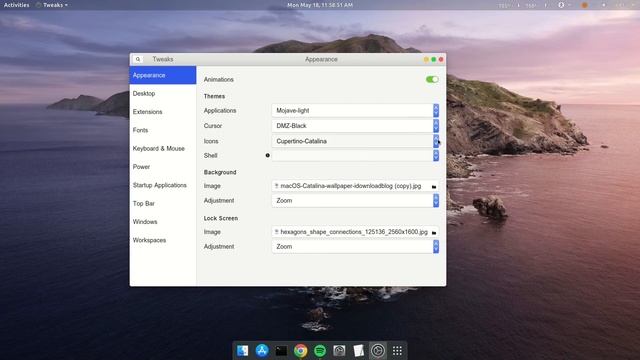Launch the App Store dock icon
The width and height of the screenshot is (640, 360).
tap(262, 351)
